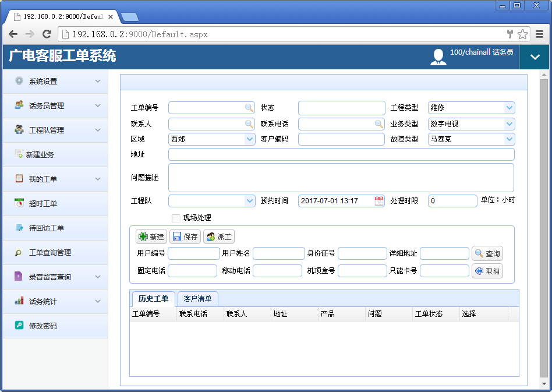Click the 修改密码 key icon in sidebar
This screenshot has width=552, height=392.
pos(19,326)
